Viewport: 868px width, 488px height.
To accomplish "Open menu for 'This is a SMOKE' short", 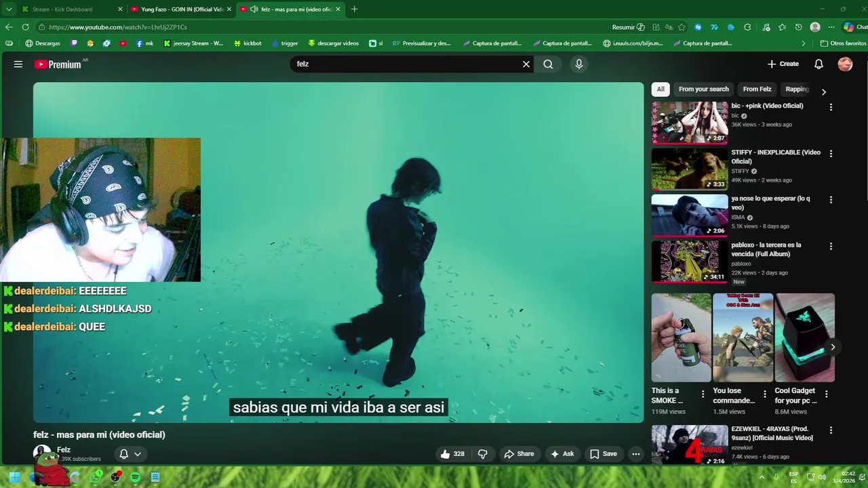I will click(x=703, y=394).
